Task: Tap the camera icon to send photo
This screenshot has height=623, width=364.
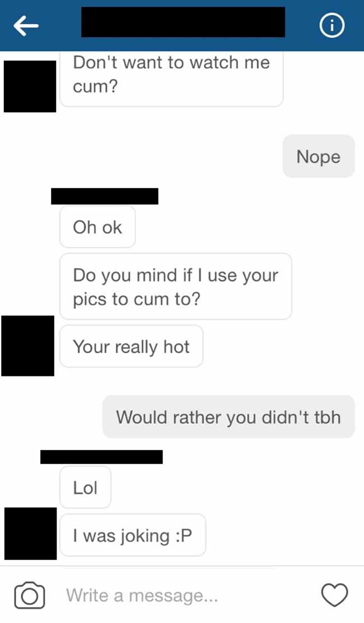Action: click(29, 595)
